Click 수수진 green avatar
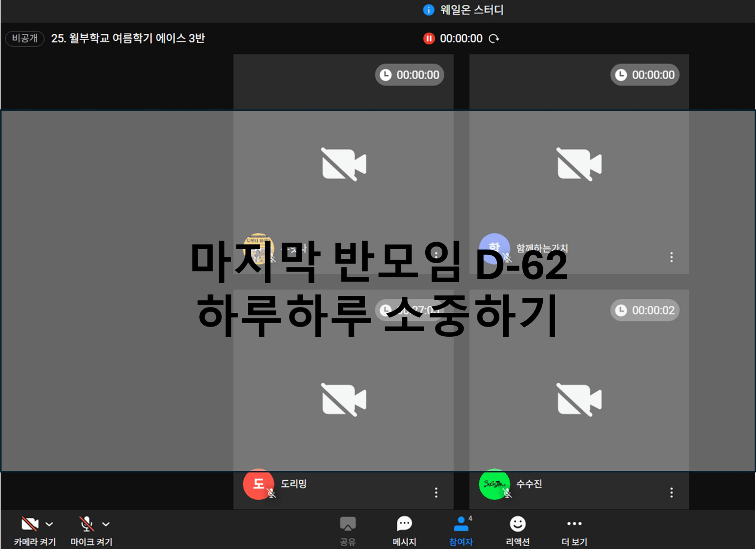The image size is (756, 549). pyautogui.click(x=494, y=484)
